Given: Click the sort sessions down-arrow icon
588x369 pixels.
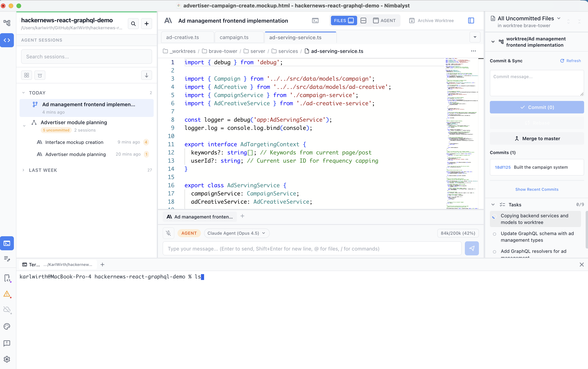Looking at the screenshot, I should pos(147,75).
